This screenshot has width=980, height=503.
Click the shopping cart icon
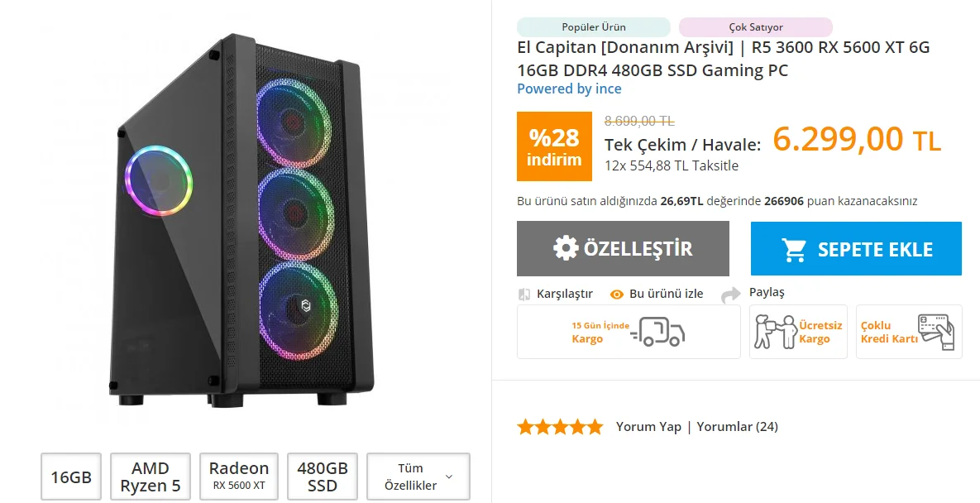click(795, 249)
